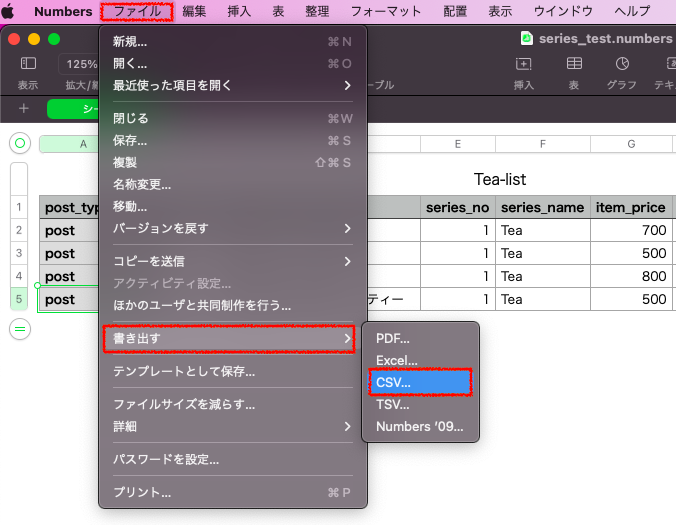Viewport: 676px width, 525px height.
Task: Click the cell with value 700
Action: [x=631, y=230]
